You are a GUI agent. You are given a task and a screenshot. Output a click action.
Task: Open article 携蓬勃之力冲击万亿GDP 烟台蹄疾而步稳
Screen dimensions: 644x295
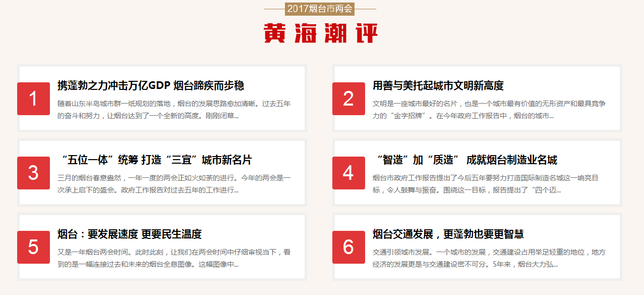(151, 86)
